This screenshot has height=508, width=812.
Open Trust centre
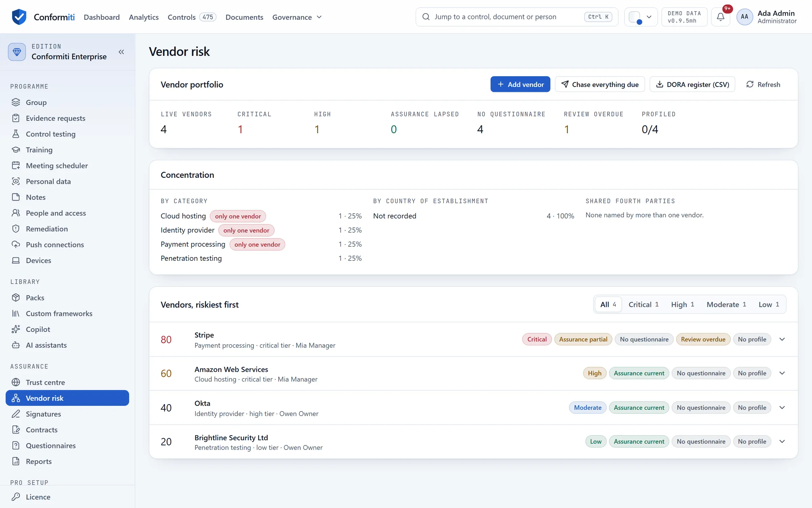(67, 382)
